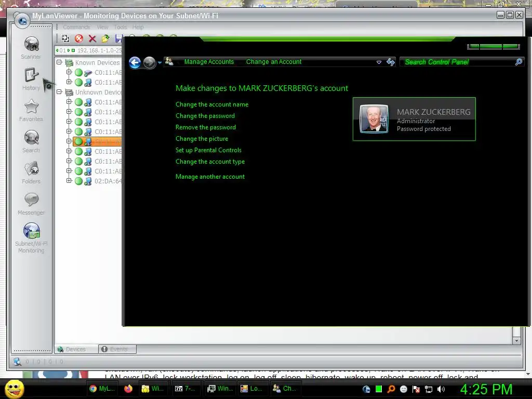This screenshot has height=399, width=532.
Task: Open the Folders sidebar icon
Action: click(31, 172)
